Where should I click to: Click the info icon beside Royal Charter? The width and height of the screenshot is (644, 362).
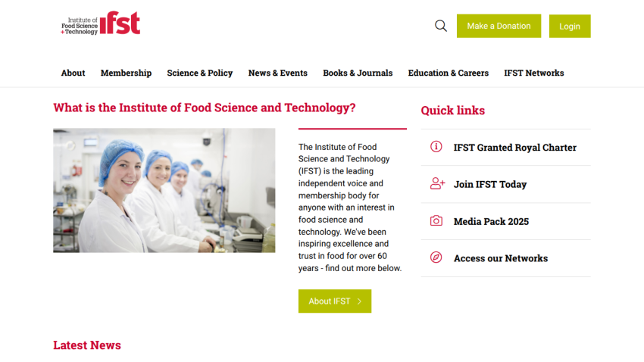[x=436, y=146]
